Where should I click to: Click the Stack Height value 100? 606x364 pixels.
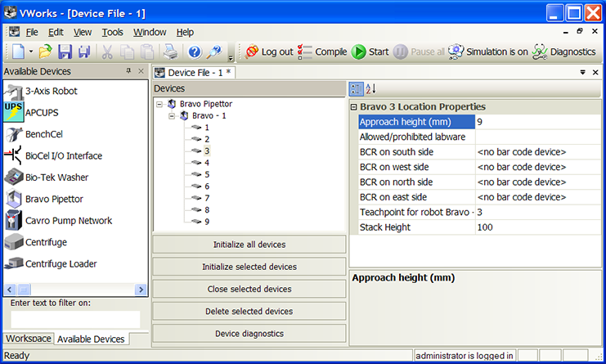[537, 227]
